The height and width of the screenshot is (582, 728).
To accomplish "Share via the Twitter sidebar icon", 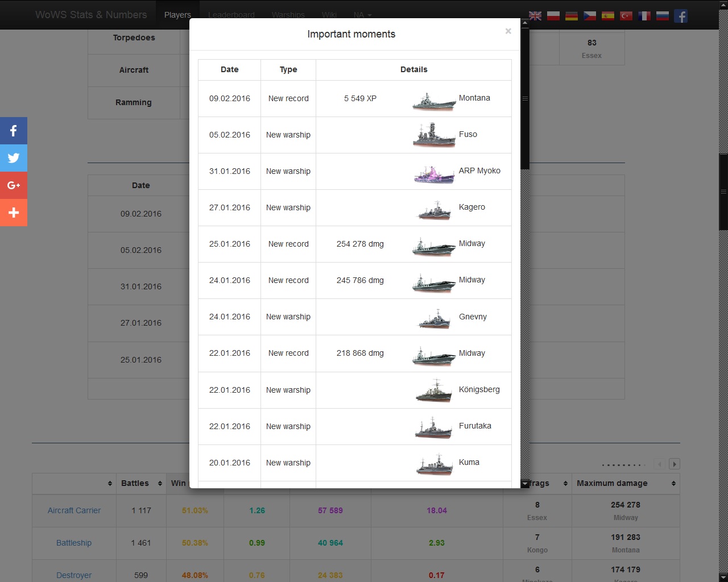I will [14, 158].
